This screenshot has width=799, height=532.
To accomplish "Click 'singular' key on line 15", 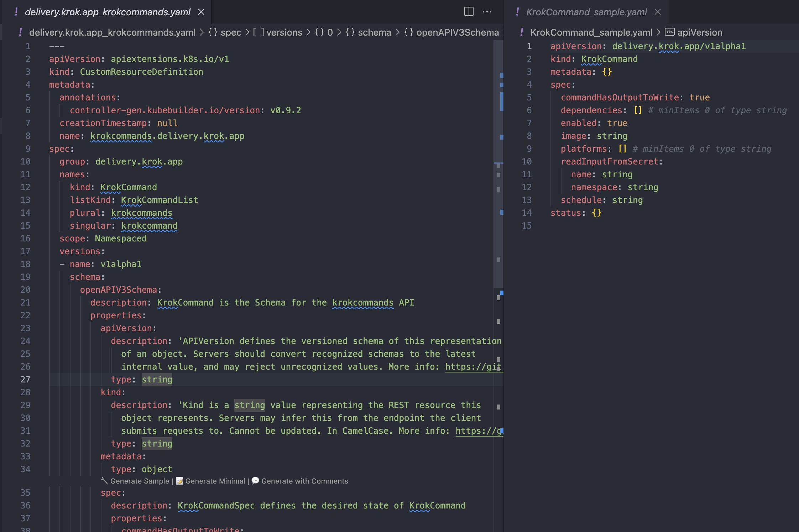I will tap(90, 226).
